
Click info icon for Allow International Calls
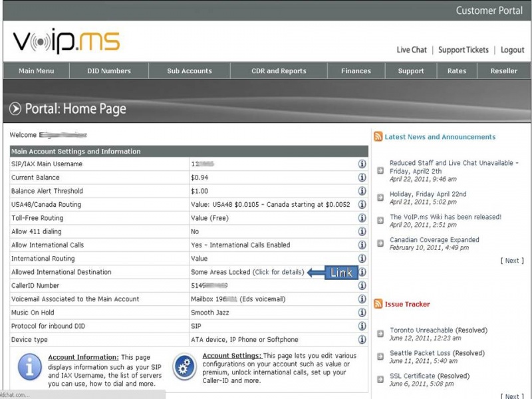[x=362, y=245]
